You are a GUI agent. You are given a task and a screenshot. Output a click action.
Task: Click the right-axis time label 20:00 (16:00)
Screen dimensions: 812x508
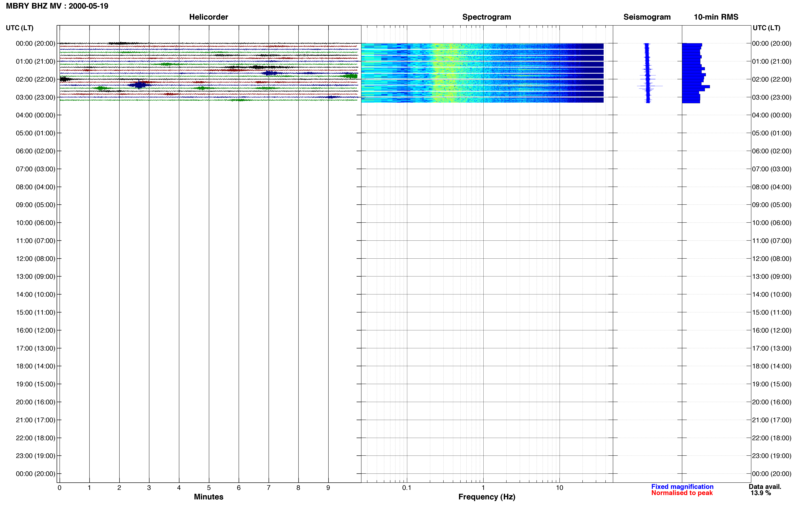click(x=772, y=402)
